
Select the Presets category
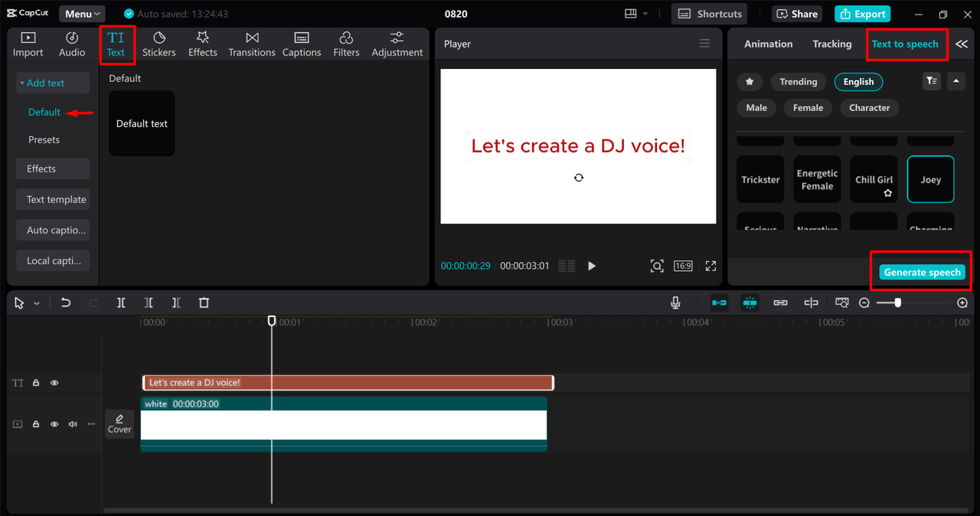pos(44,139)
